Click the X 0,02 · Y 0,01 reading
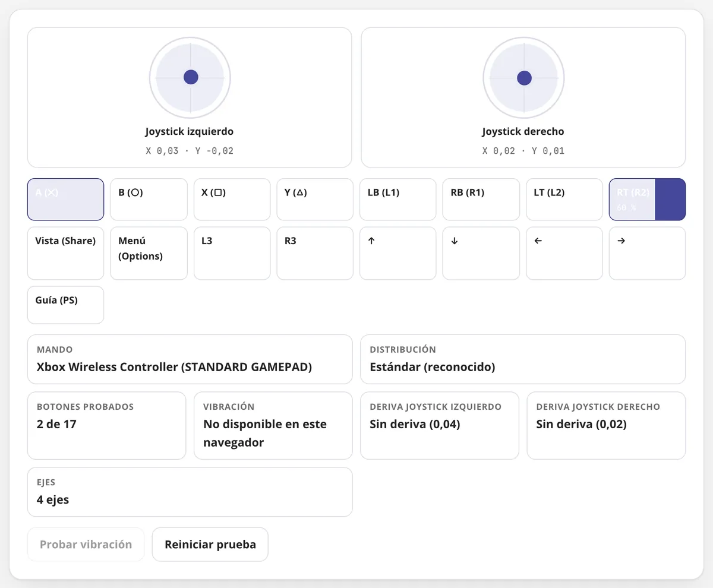Screen dimensions: 713x588 523,151
